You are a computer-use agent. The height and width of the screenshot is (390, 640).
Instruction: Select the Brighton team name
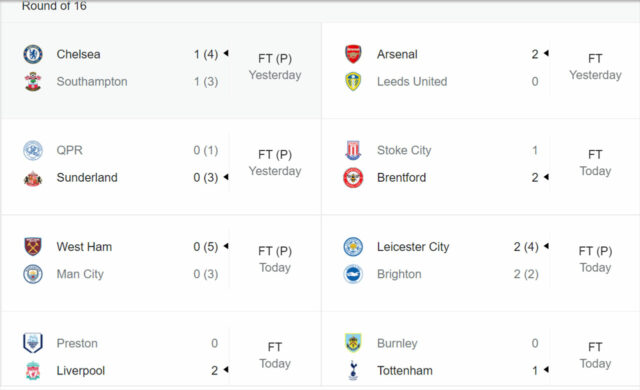point(399,274)
